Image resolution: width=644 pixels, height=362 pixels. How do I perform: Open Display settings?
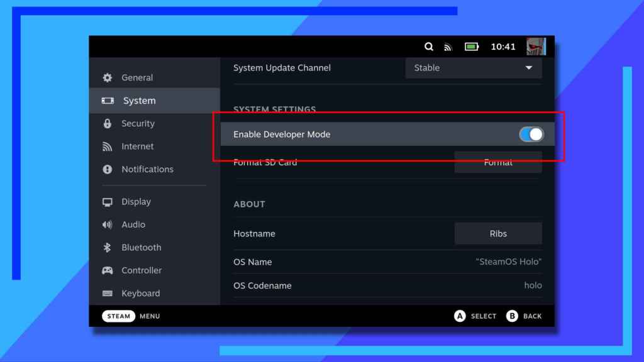(155, 202)
